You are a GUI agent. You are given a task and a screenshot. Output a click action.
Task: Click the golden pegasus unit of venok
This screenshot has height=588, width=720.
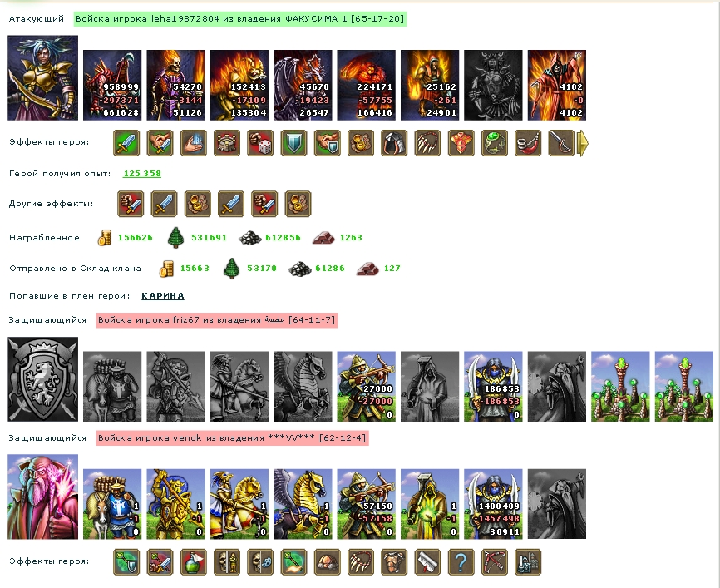coord(303,504)
